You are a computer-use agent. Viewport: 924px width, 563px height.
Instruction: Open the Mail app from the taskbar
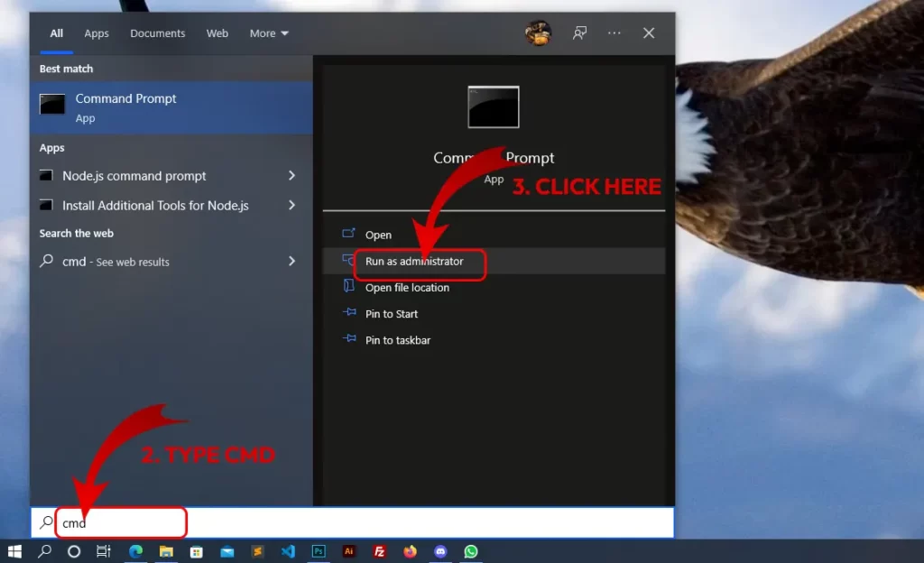coord(226,551)
